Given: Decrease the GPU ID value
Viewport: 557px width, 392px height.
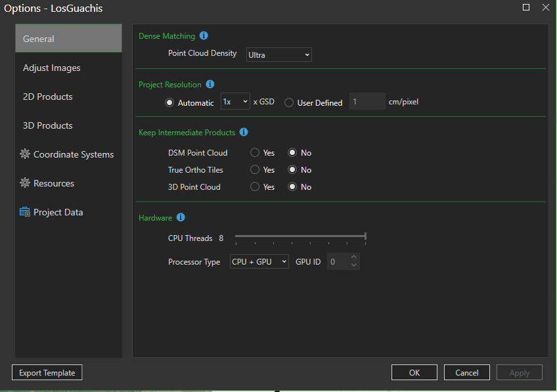Looking at the screenshot, I should pos(354,265).
